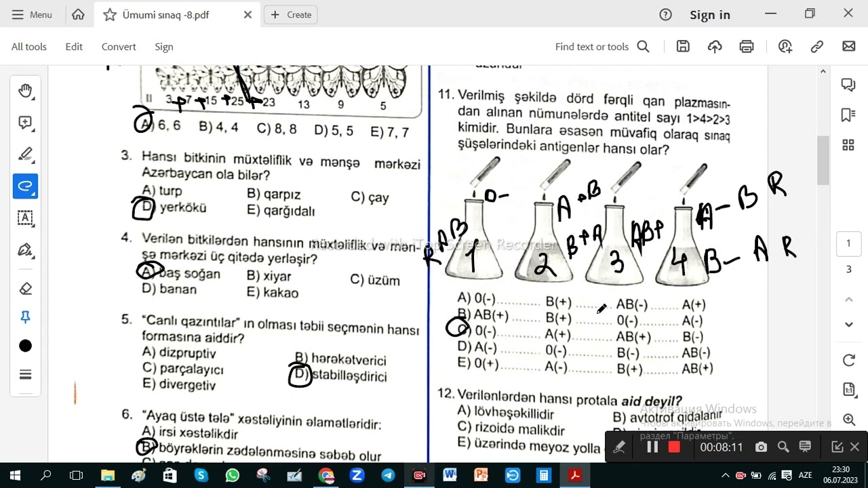
Task: Open WhatsApp from the taskbar
Action: (x=232, y=475)
